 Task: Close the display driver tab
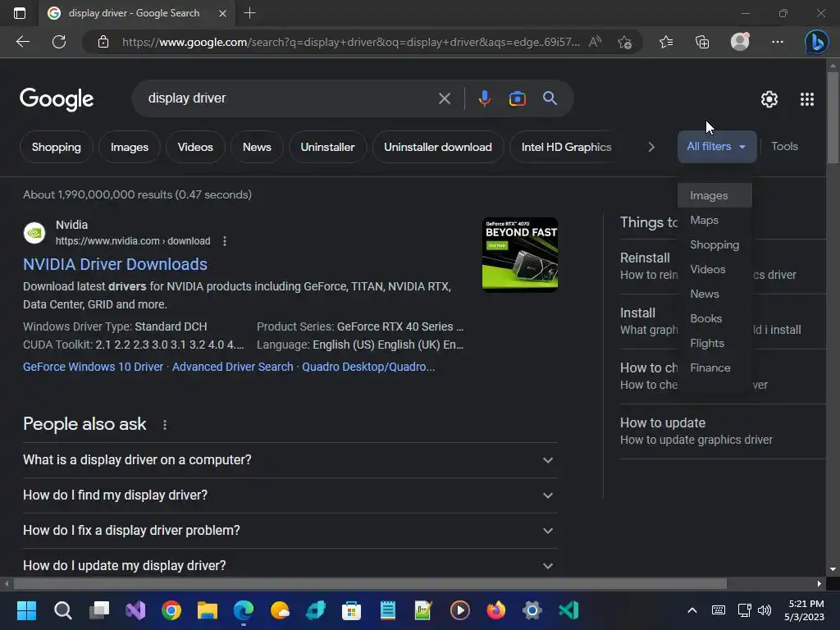coord(222,13)
